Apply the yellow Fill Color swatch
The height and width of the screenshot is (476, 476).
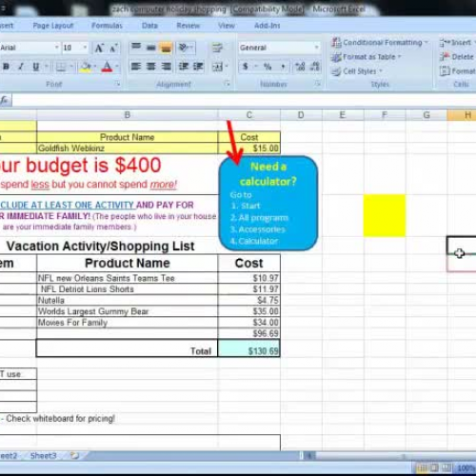tap(86, 67)
